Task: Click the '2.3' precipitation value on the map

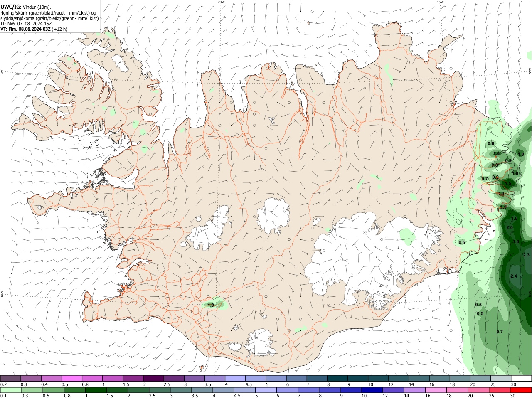Action: coord(526,255)
